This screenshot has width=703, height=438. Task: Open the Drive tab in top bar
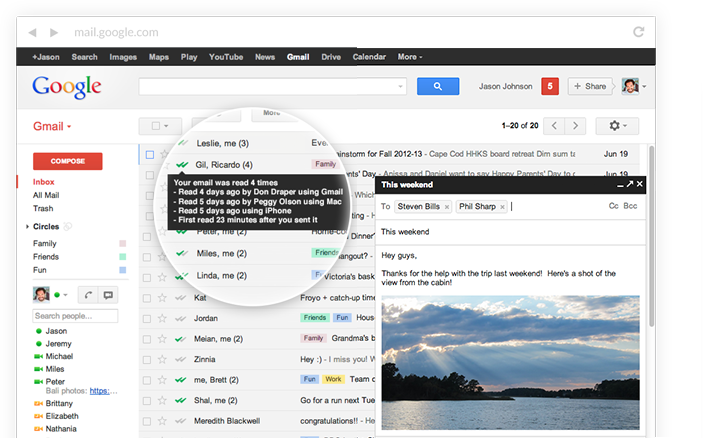click(331, 57)
